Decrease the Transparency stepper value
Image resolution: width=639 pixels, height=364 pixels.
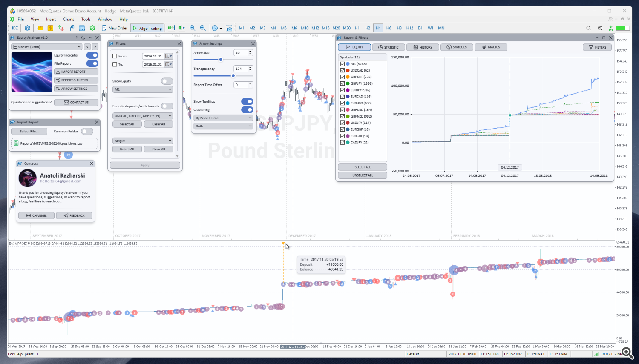[250, 70]
